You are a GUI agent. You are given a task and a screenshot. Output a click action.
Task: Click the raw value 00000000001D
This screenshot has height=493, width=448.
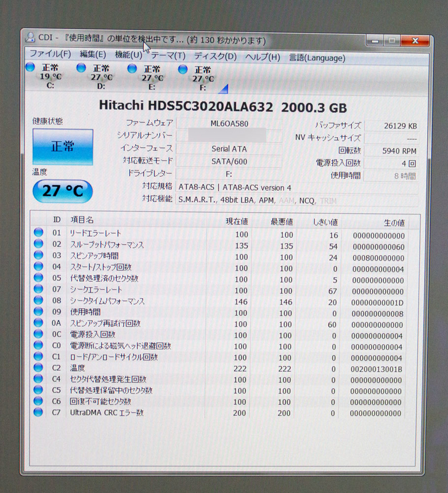(x=377, y=303)
